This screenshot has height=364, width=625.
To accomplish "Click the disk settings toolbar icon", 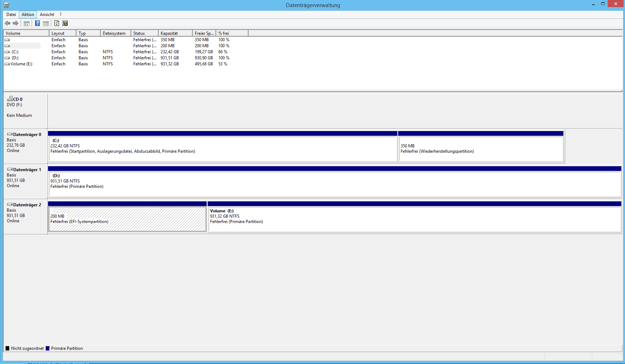I will (x=65, y=23).
